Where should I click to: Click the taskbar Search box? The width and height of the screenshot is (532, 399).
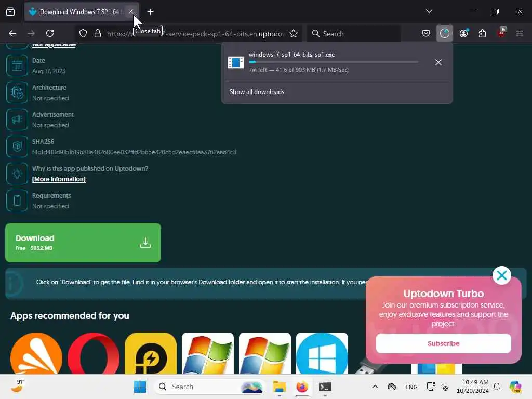coord(210,387)
